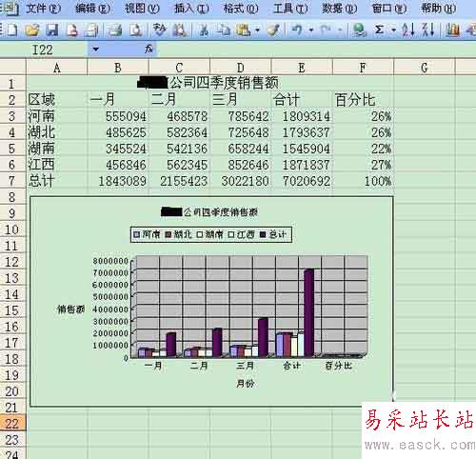Image resolution: width=476 pixels, height=459 pixels.
Task: Open the 窗口 (Window) menu
Action: (389, 9)
